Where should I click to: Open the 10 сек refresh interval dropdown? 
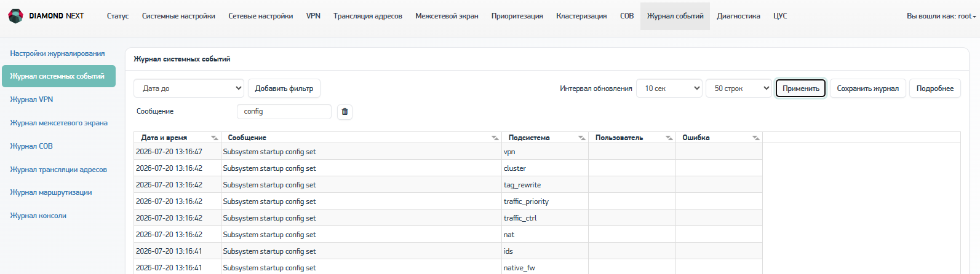[x=669, y=88]
